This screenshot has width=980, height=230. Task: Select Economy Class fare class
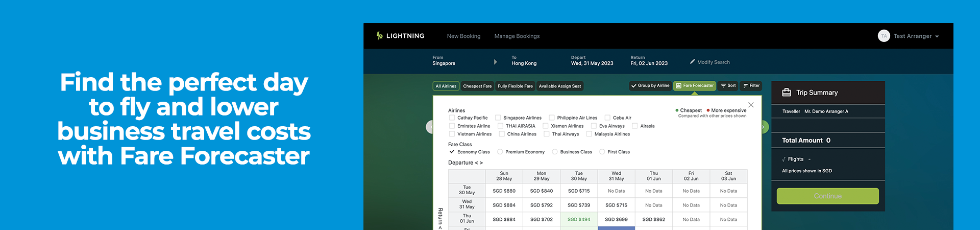452,152
